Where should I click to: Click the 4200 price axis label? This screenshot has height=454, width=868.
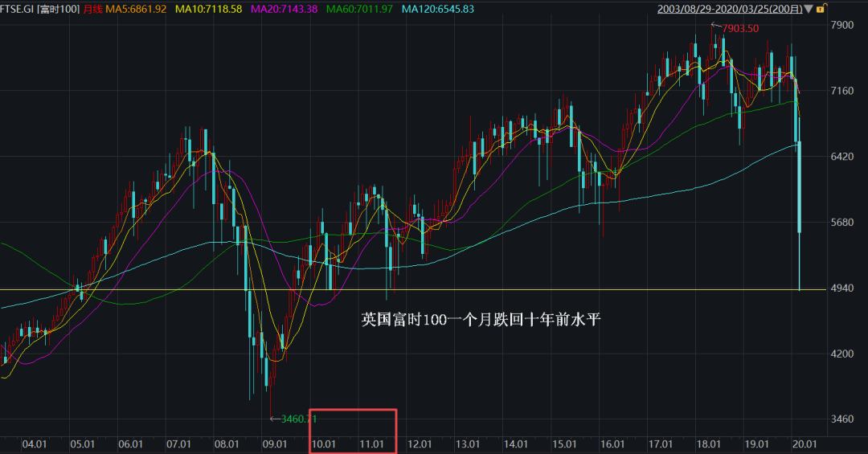pos(842,354)
